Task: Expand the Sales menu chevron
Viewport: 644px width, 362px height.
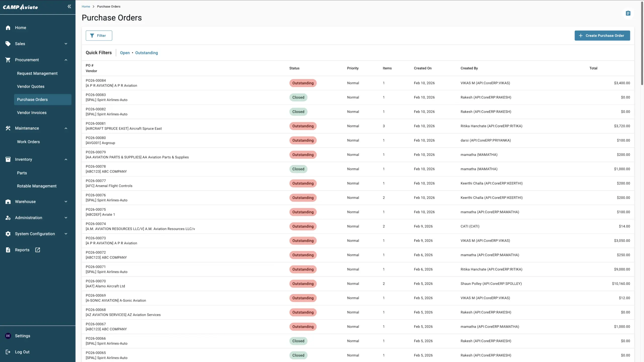Action: tap(66, 44)
